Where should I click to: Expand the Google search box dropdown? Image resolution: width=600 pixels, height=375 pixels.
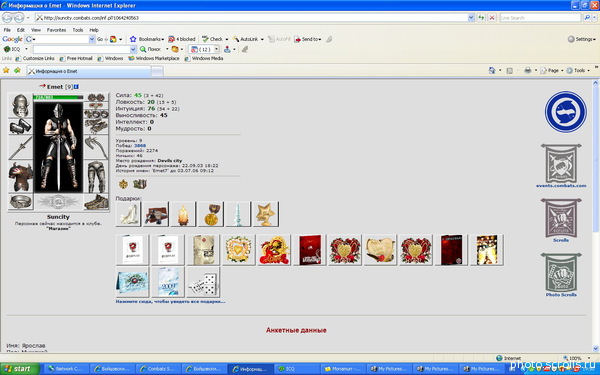(92, 39)
